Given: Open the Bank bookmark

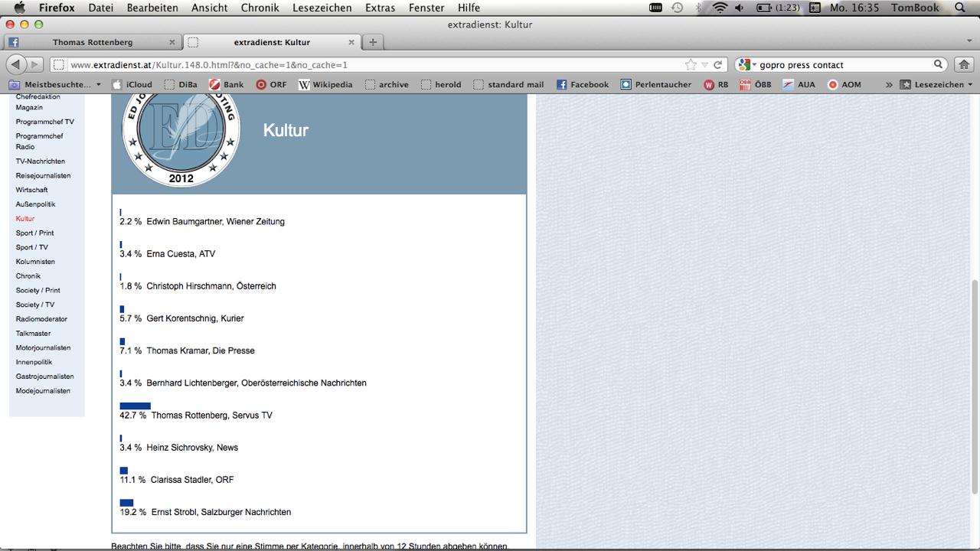Looking at the screenshot, I should pos(227,85).
